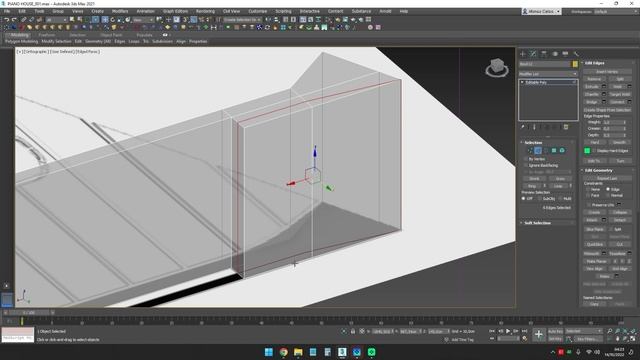Switch to Freeform ribbon tab

[x=47, y=35]
